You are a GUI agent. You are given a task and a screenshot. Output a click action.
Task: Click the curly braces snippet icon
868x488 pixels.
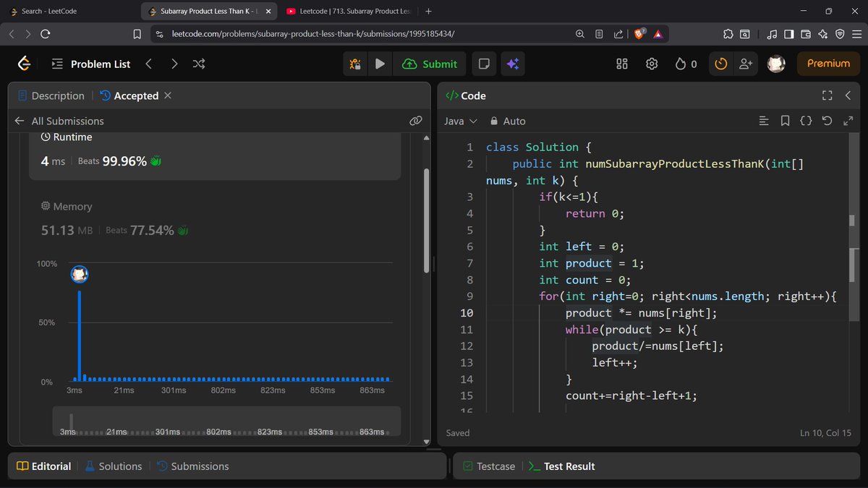click(806, 121)
